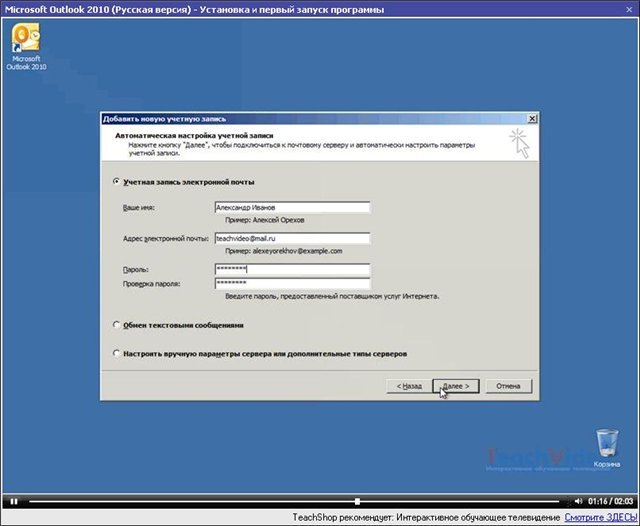This screenshot has height=526, width=640.
Task: Pause the video with the pause icon
Action: tap(14, 501)
